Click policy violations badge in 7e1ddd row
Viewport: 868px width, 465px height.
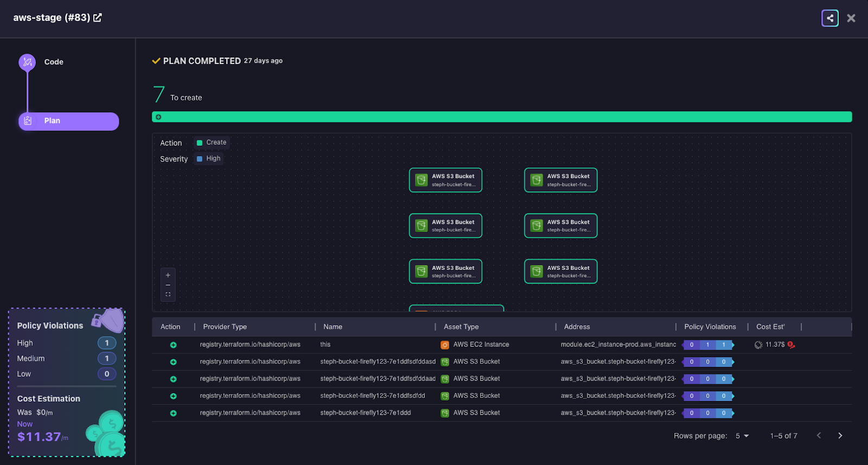tap(708, 413)
